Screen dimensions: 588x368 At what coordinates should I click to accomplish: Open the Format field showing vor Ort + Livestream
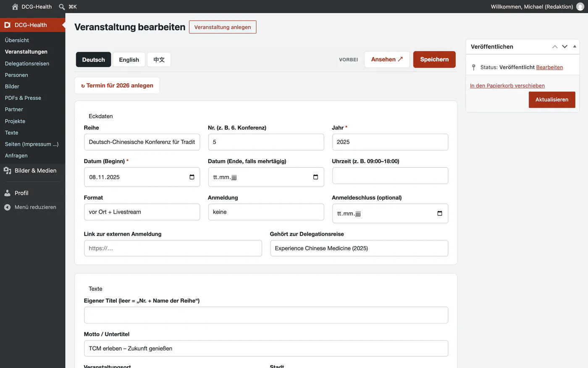[142, 212]
